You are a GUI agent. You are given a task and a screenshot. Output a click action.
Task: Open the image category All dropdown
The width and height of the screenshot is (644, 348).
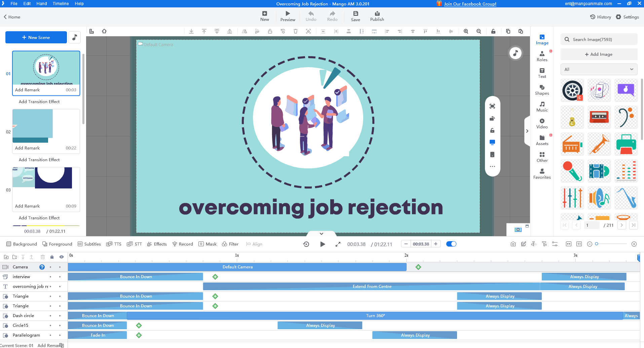599,69
